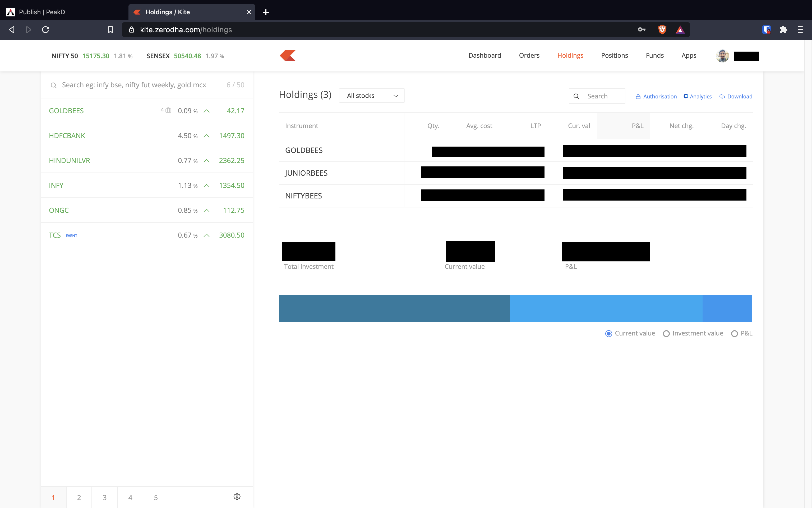The height and width of the screenshot is (508, 812).
Task: Go back with browser back arrow
Action: point(12,30)
